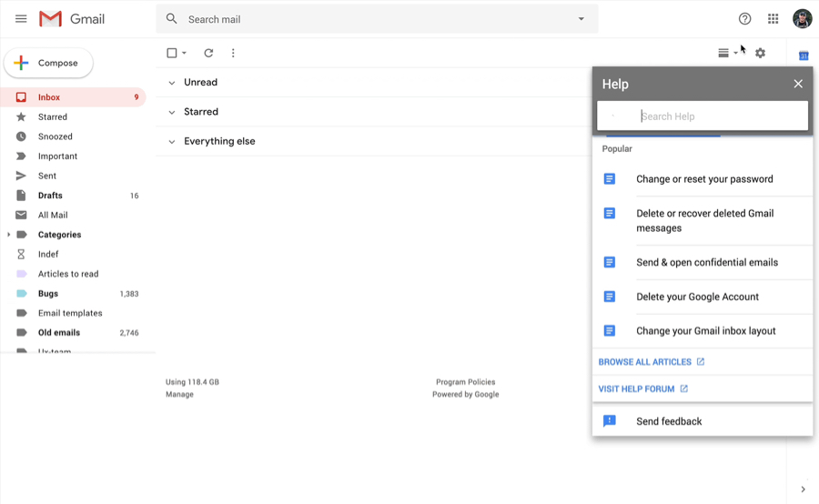Click the search magnifier icon
819x504 pixels.
tap(171, 19)
